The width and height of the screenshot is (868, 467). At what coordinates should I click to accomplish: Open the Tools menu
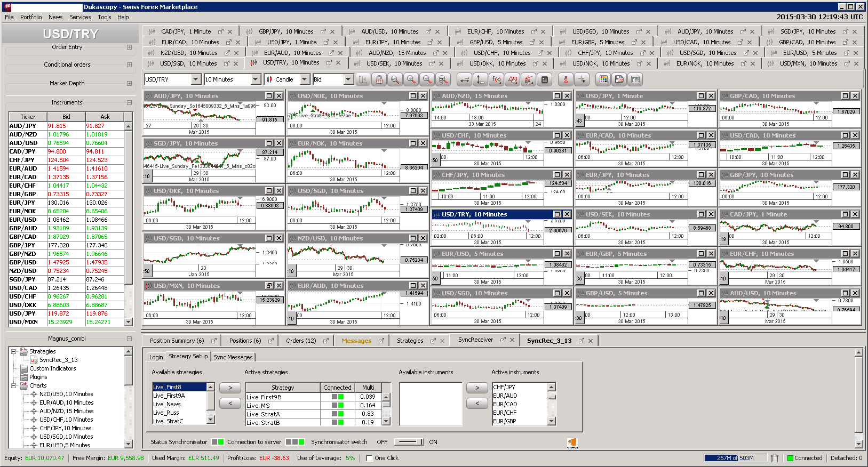tap(105, 17)
